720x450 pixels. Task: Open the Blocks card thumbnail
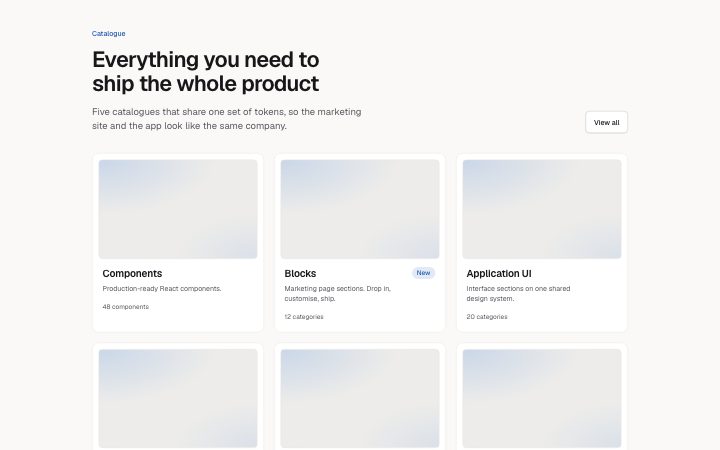tap(360, 209)
